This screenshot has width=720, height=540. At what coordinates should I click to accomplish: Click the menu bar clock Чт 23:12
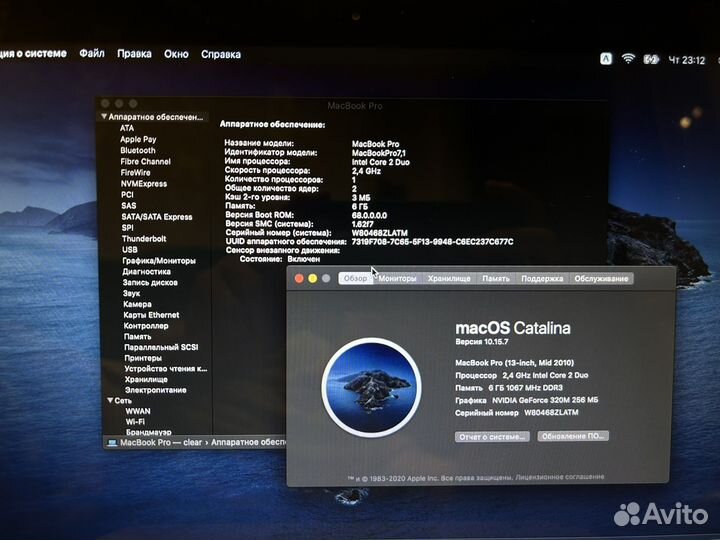(x=686, y=60)
